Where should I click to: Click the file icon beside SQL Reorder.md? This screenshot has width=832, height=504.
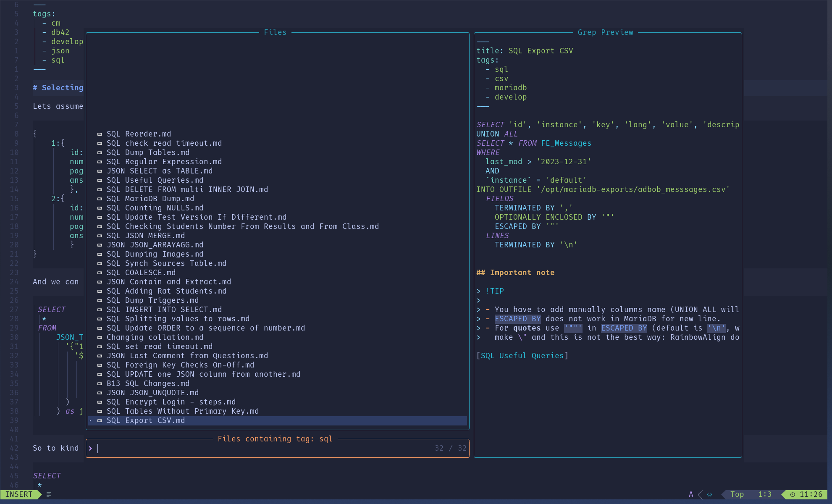[x=100, y=134]
